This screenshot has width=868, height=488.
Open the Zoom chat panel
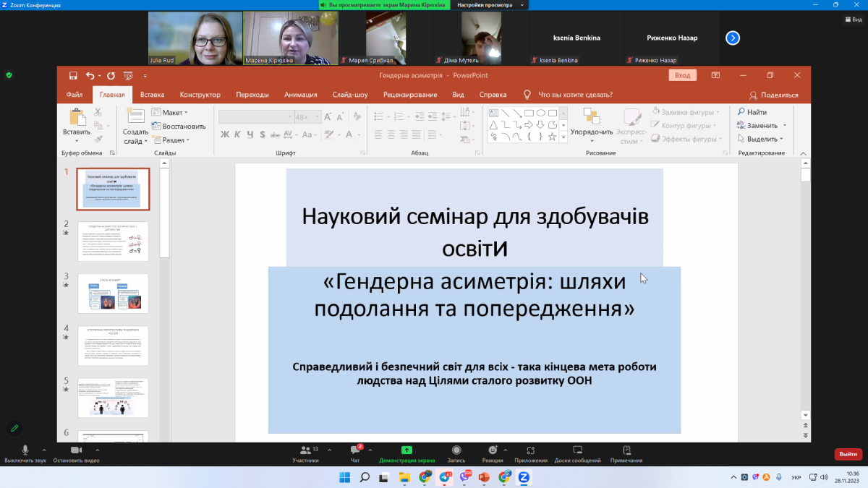(x=355, y=451)
